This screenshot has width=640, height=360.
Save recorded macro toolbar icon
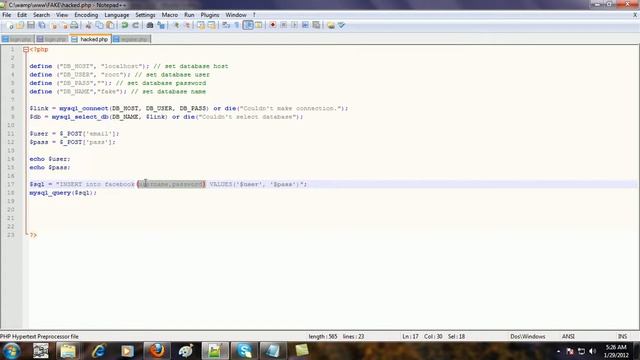click(x=316, y=25)
